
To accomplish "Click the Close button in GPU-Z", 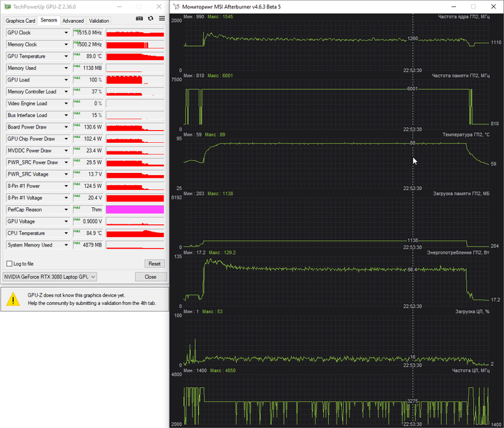I will pyautogui.click(x=150, y=277).
